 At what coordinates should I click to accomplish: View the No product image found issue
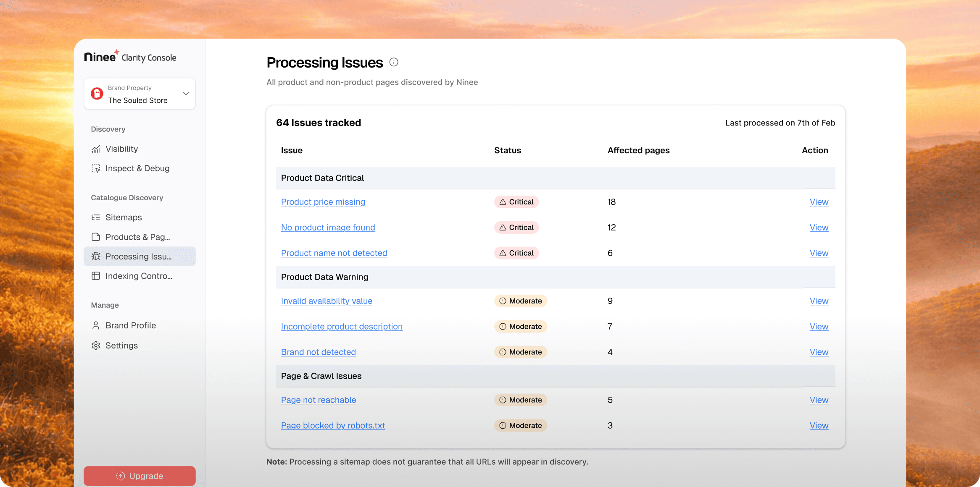[328, 228]
